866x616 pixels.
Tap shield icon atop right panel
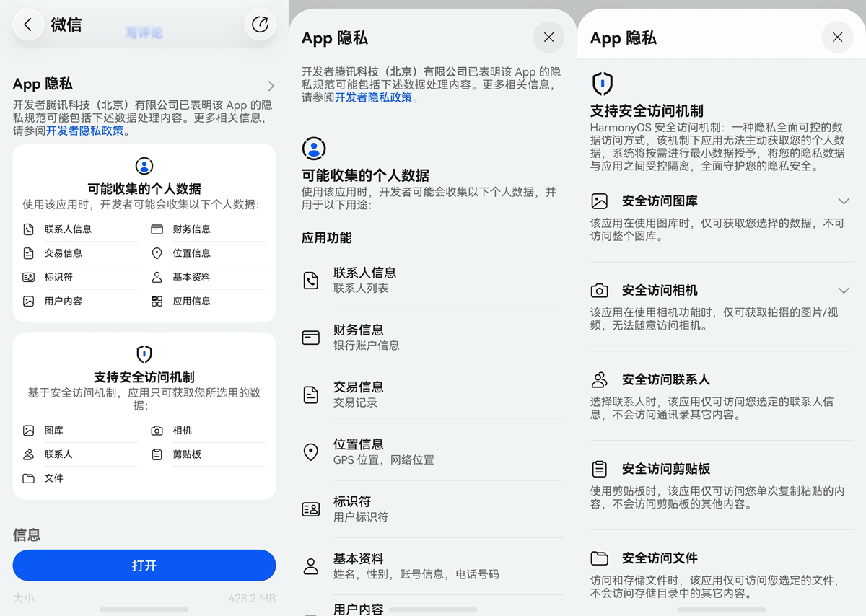[x=603, y=84]
